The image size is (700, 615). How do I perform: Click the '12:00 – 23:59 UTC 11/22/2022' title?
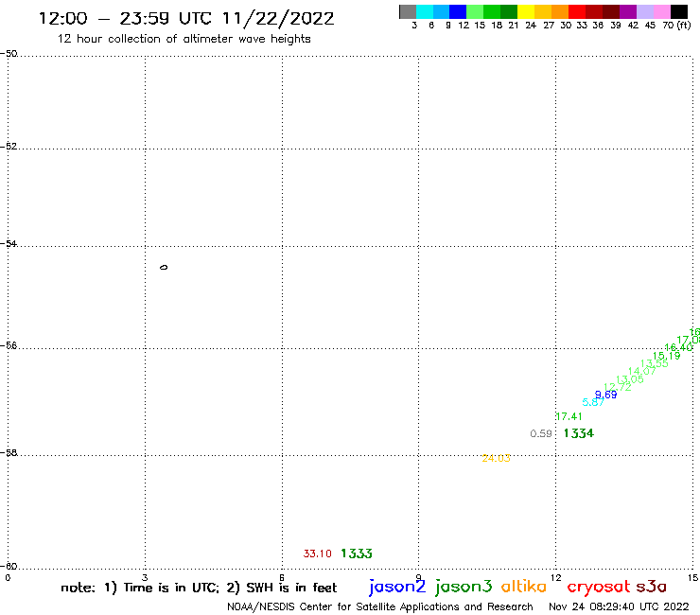coord(186,18)
